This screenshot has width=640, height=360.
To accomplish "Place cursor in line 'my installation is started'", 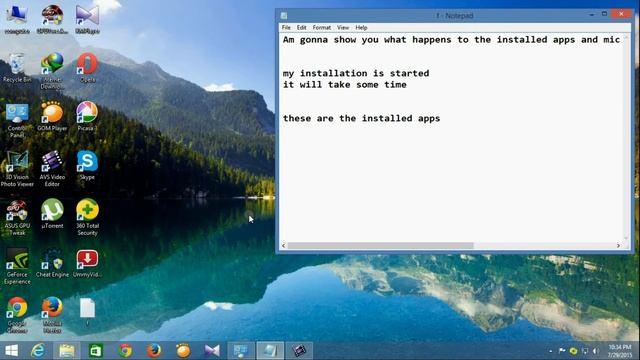I will [356, 73].
